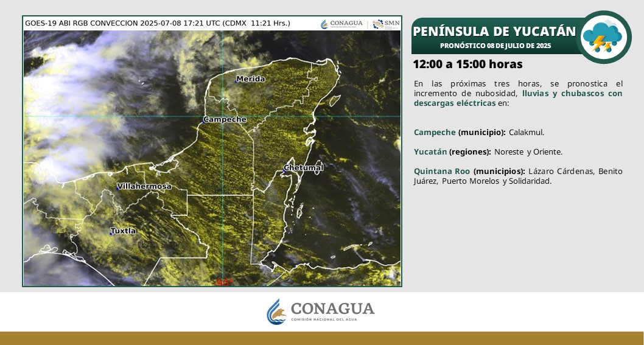Viewport: 644px width, 345px height.
Task: Click the 12:00 a 15:00 horas heading
Action: (x=467, y=64)
